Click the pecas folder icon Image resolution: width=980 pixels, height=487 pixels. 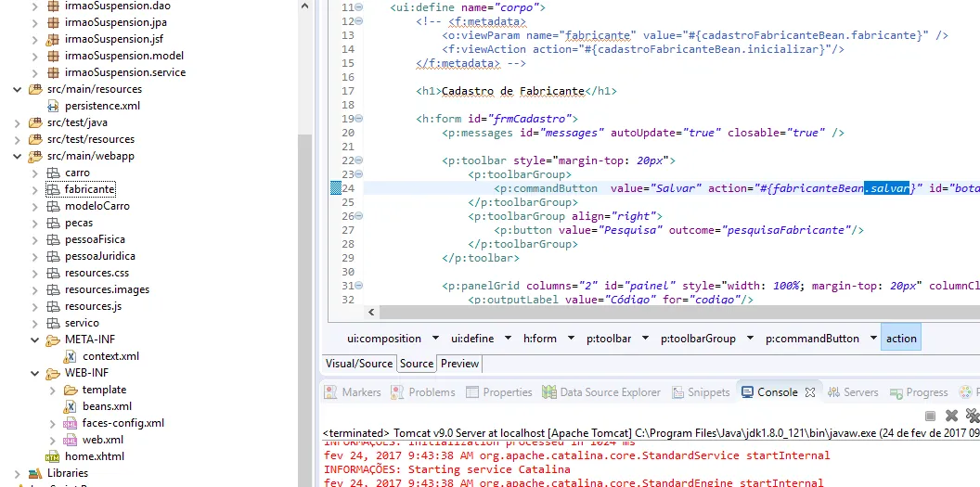(53, 223)
